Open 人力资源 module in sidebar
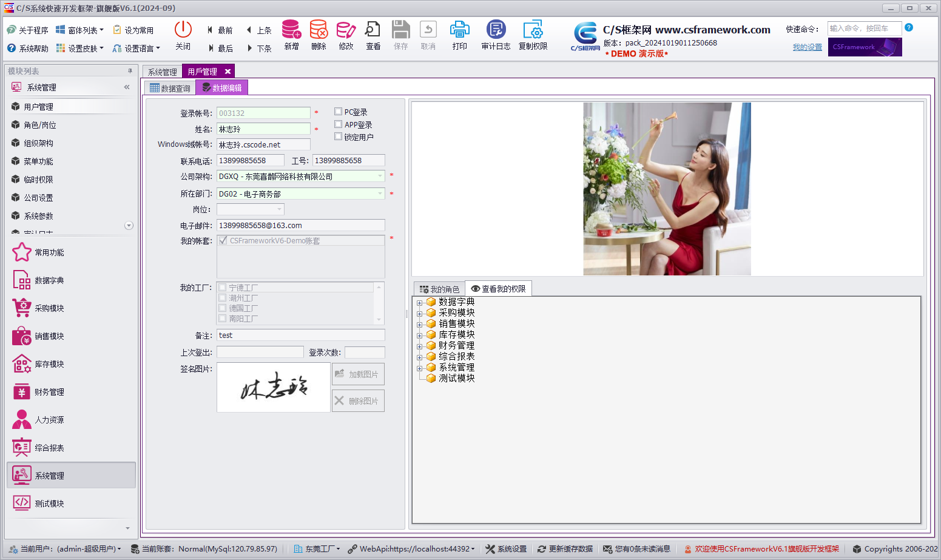This screenshot has height=560, width=941. point(38,420)
